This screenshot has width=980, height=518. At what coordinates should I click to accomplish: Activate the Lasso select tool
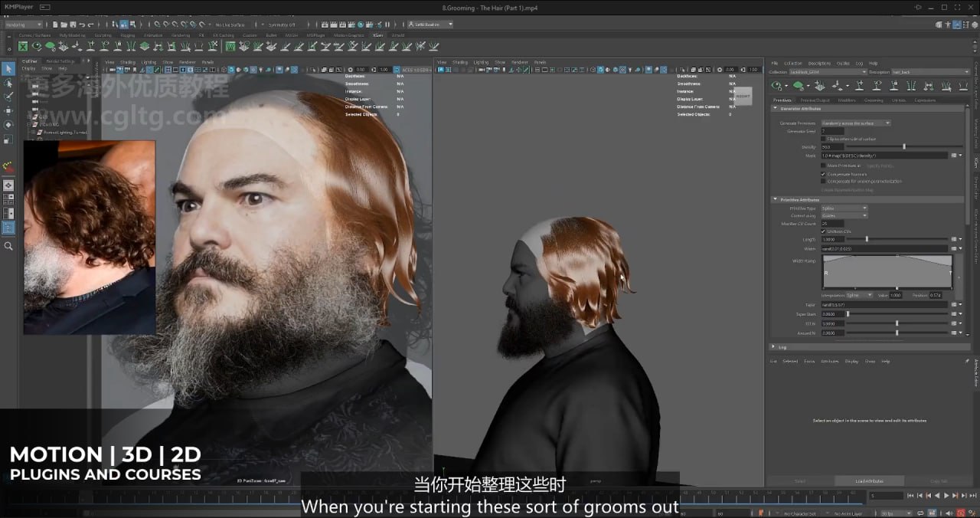8,84
